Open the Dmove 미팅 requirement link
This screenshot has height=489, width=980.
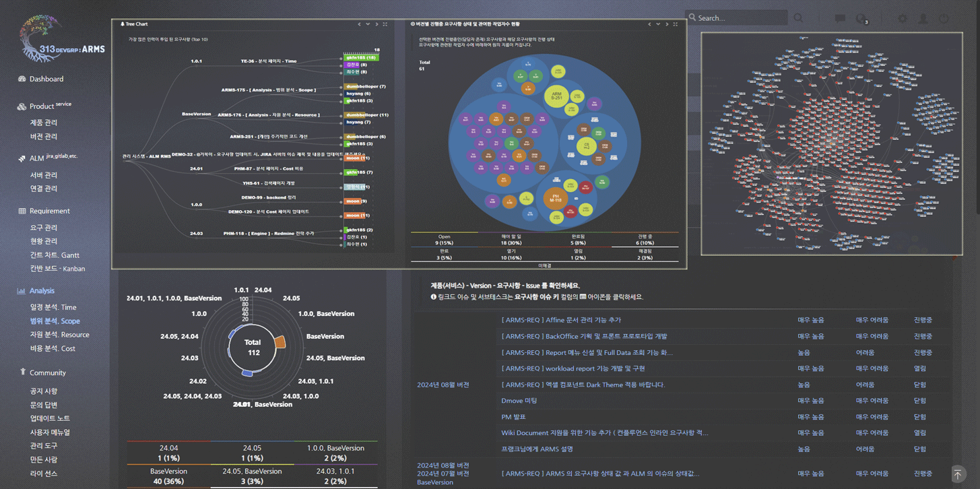point(519,401)
